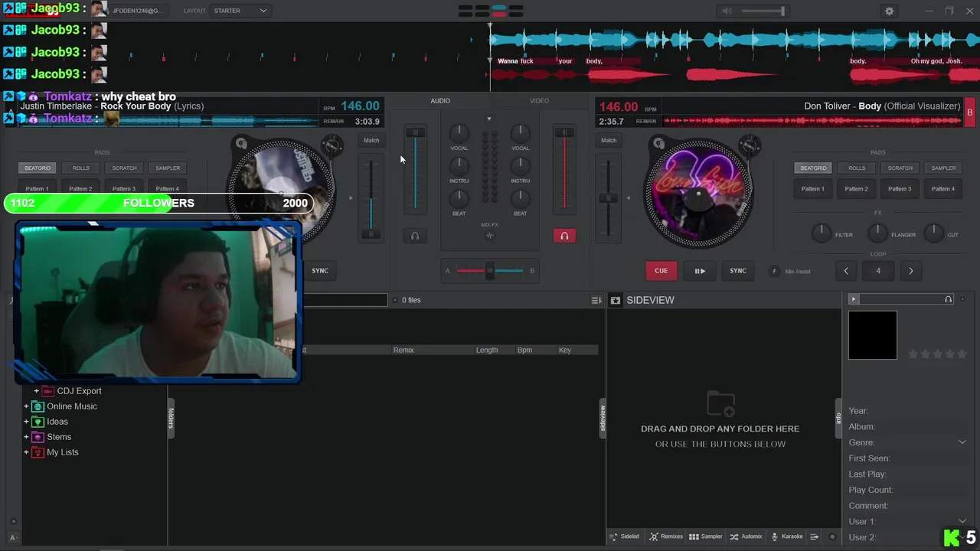Toggle left deck headphone cue button
The width and height of the screenshot is (980, 551).
(415, 236)
